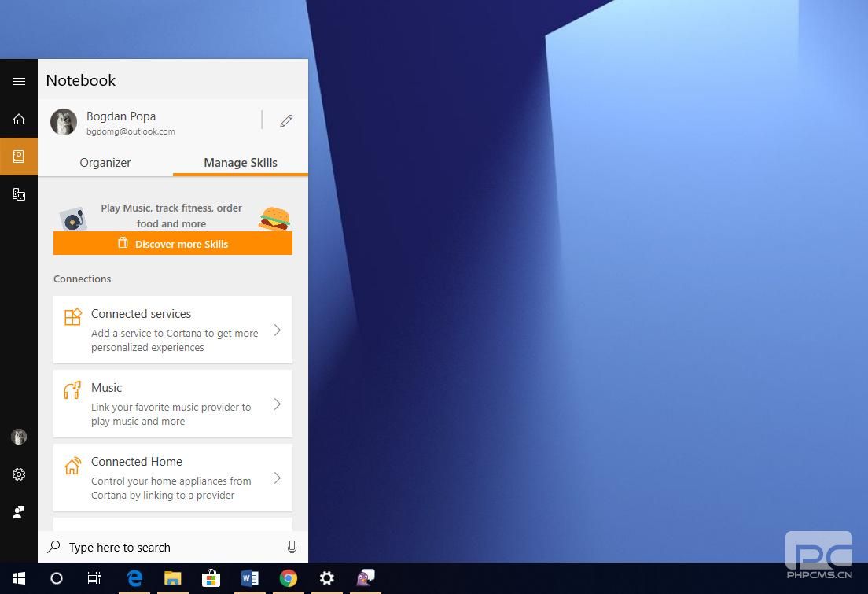The width and height of the screenshot is (868, 594).
Task: Expand the Music provider entry chevron
Action: tap(277, 404)
